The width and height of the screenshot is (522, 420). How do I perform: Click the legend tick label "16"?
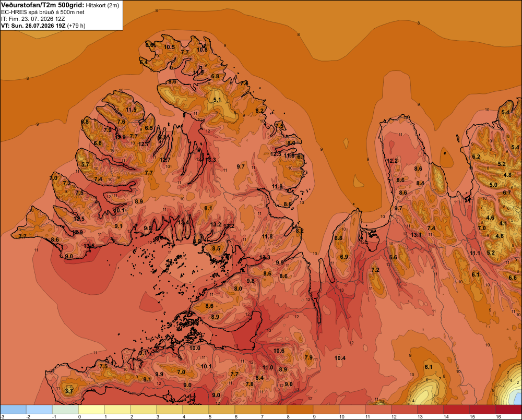(499, 417)
